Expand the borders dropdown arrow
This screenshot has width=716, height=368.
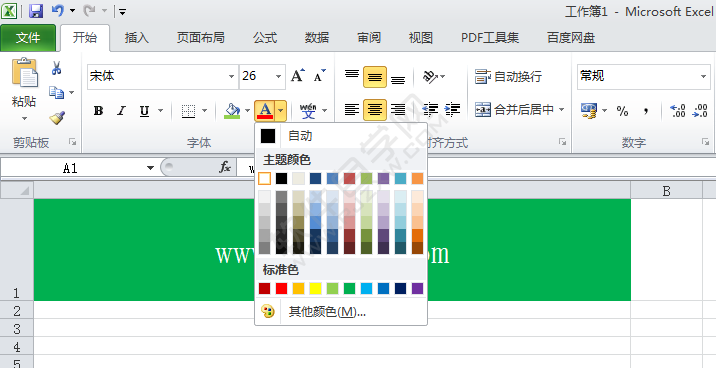pos(204,110)
